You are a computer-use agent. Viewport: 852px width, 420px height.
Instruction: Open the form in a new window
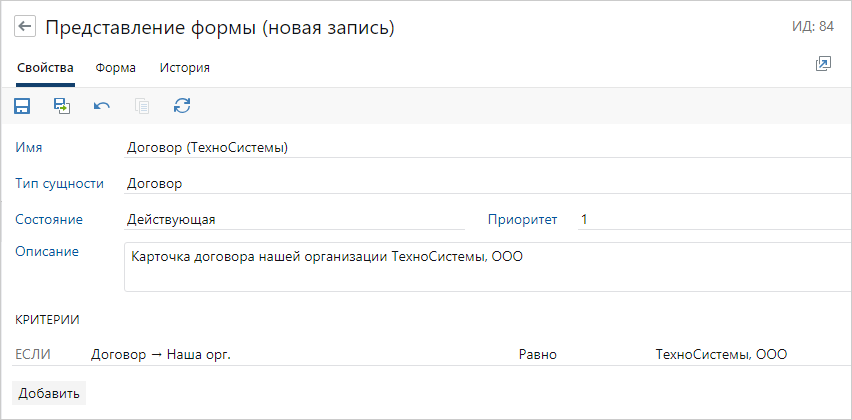coord(823,64)
